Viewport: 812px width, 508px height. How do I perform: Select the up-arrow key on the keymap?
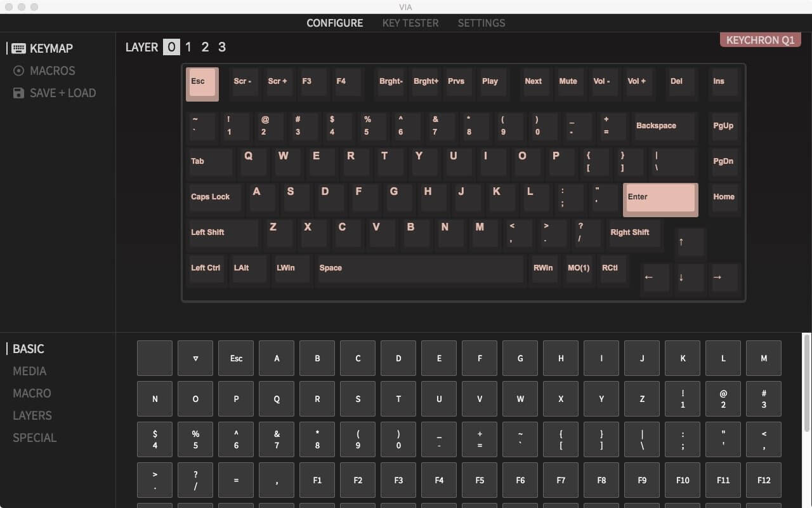coord(690,242)
